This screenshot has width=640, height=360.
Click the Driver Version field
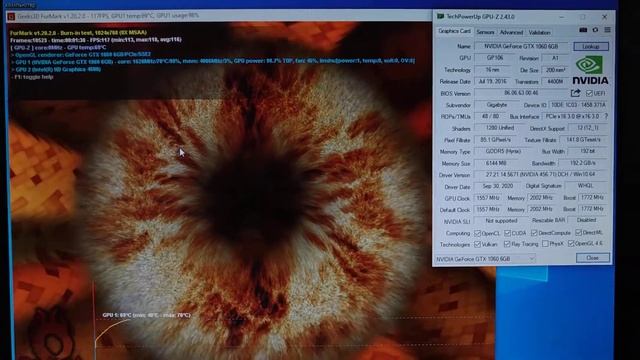pyautogui.click(x=540, y=174)
